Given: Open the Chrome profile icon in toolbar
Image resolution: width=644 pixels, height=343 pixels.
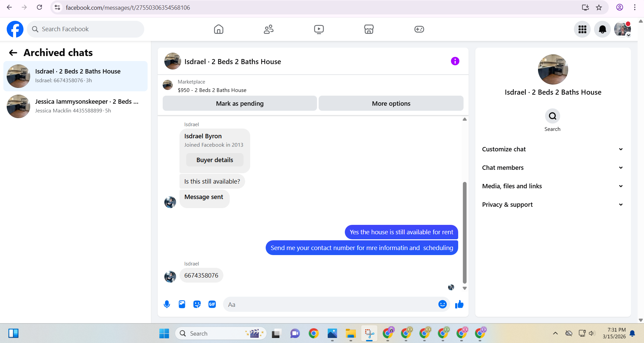Looking at the screenshot, I should [x=620, y=7].
